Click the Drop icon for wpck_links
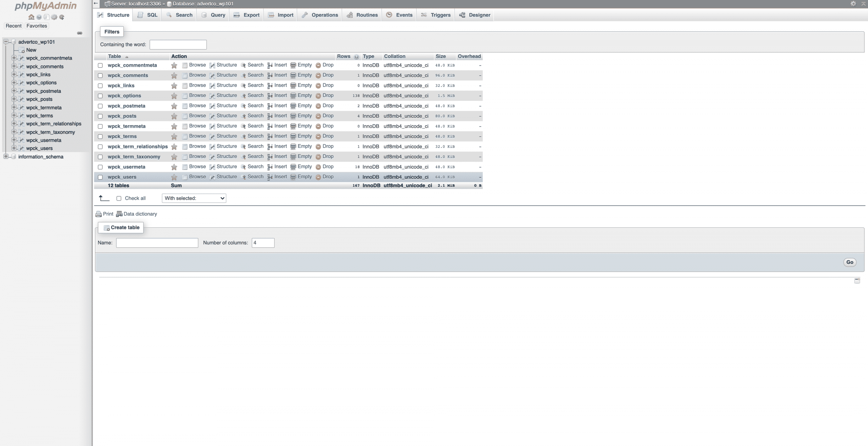 (318, 86)
